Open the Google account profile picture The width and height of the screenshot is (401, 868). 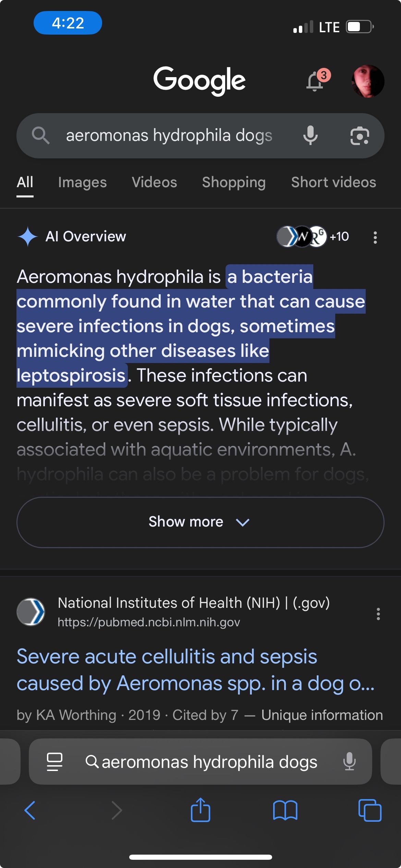click(x=368, y=81)
